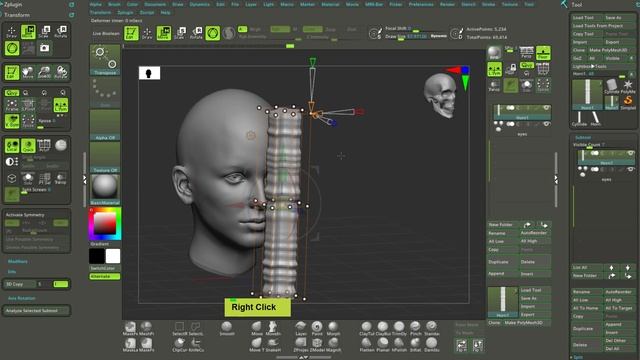
Task: Click the Flip V icon
Action: pyautogui.click(x=478, y=345)
